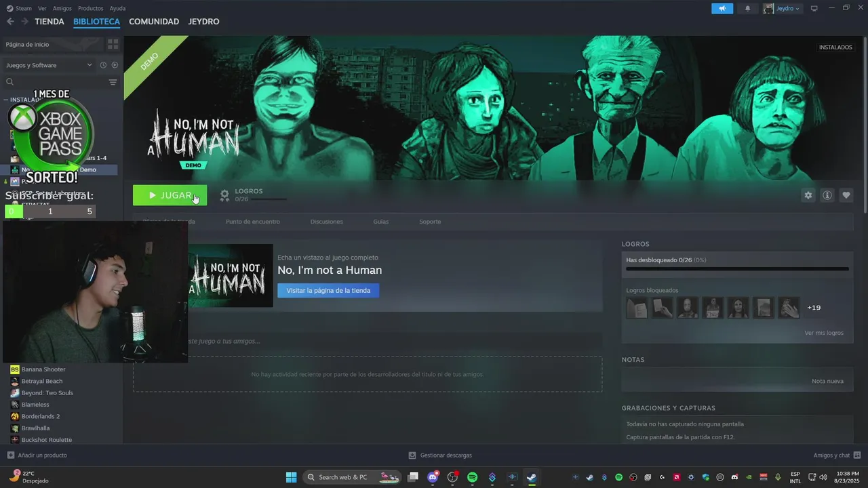Select Betrayal Beach in the library list
Screen dimensions: 868x488
pyautogui.click(x=42, y=381)
